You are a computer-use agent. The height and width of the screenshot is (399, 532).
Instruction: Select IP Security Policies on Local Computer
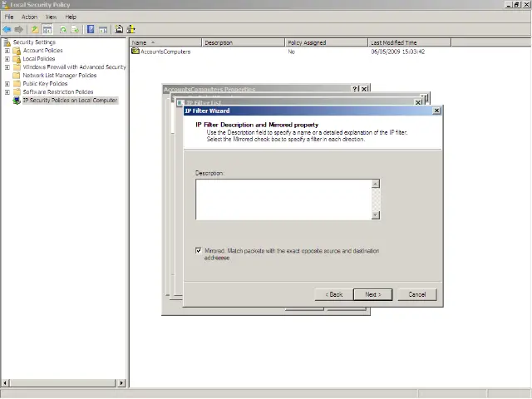click(70, 101)
